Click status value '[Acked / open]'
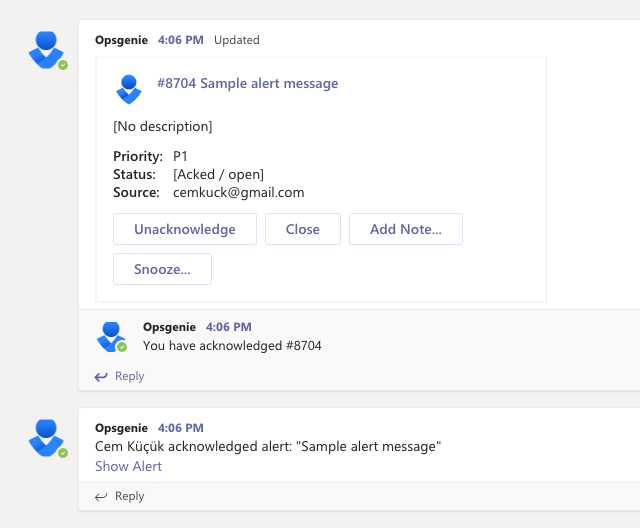 point(218,174)
